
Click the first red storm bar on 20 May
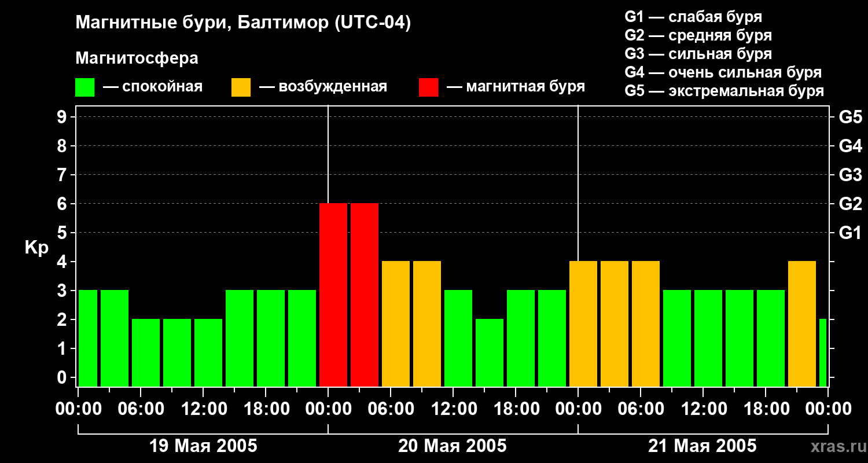coord(333,295)
